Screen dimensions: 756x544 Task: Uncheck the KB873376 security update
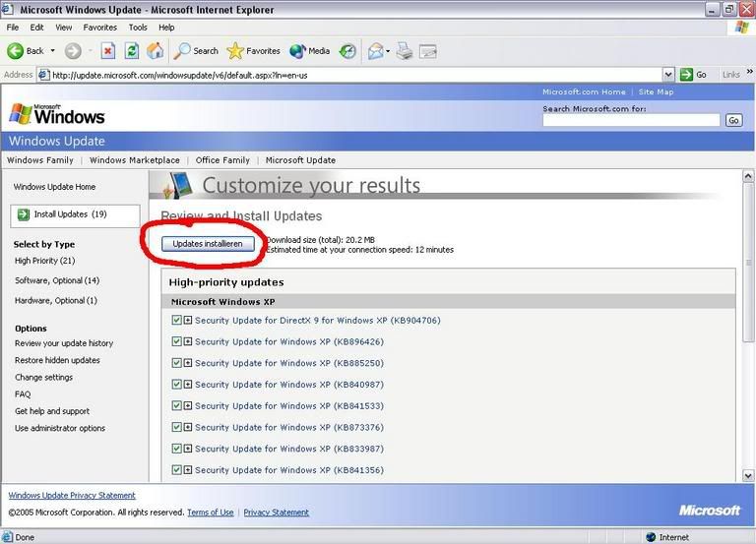click(176, 427)
